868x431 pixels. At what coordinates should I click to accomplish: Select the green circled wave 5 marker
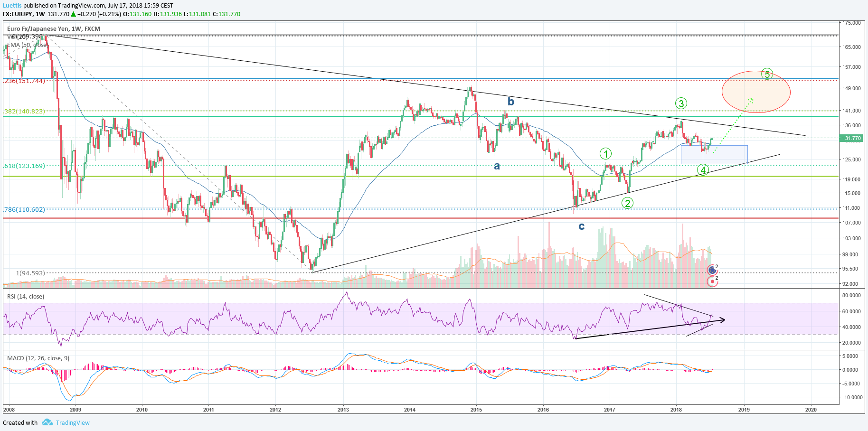tap(767, 74)
